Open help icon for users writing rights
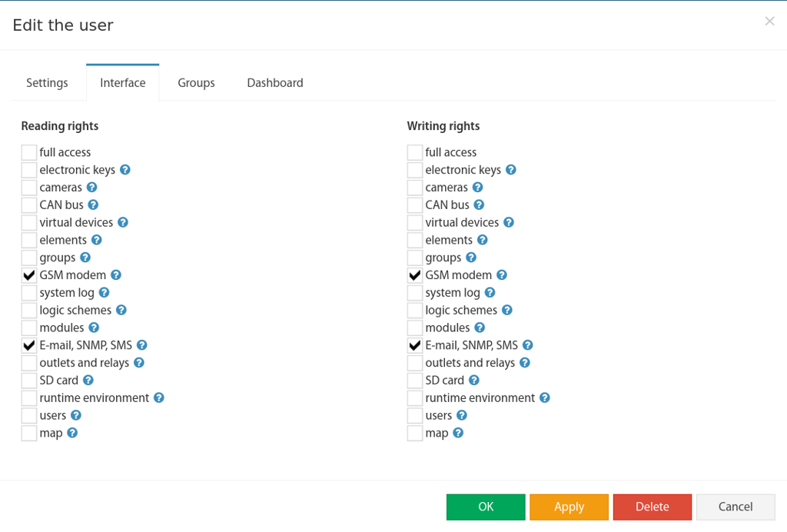This screenshot has height=532, width=787. pyautogui.click(x=462, y=416)
